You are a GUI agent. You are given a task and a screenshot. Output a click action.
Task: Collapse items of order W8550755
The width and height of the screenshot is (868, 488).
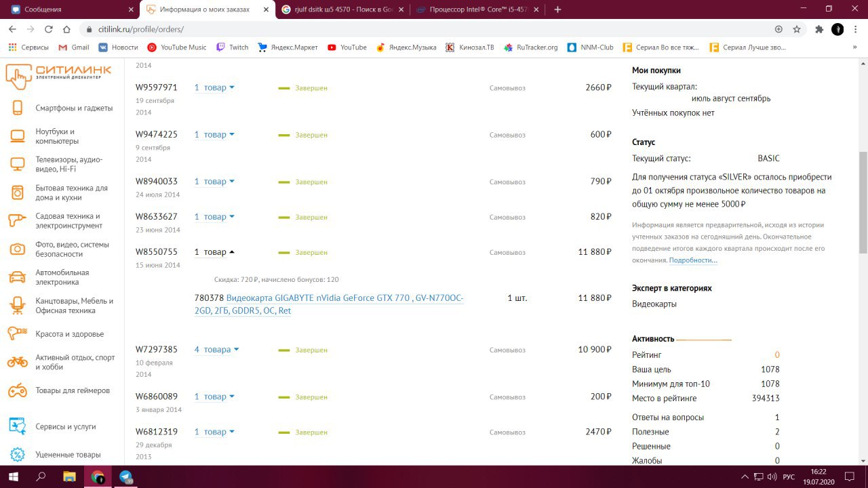(214, 252)
